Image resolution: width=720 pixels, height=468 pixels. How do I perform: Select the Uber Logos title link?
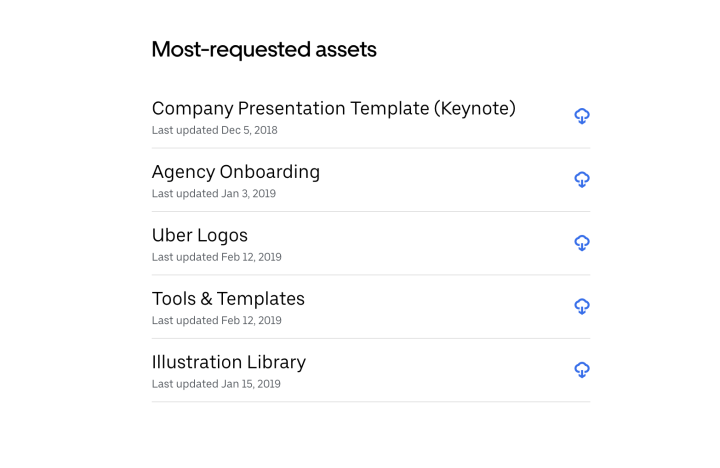tap(200, 235)
